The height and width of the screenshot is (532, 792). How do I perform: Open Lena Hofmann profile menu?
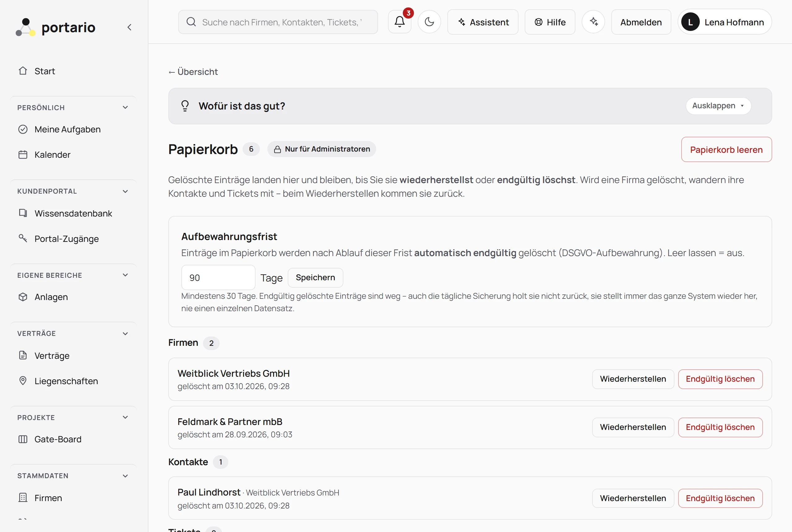725,22
